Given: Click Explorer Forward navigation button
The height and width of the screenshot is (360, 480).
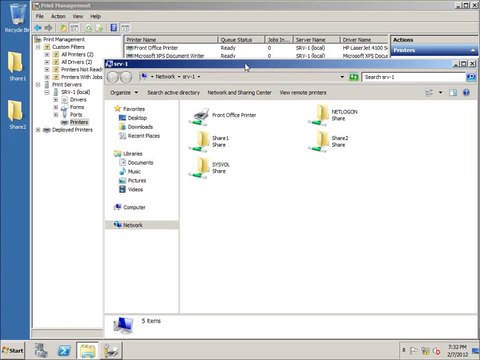Looking at the screenshot, I should 126,77.
